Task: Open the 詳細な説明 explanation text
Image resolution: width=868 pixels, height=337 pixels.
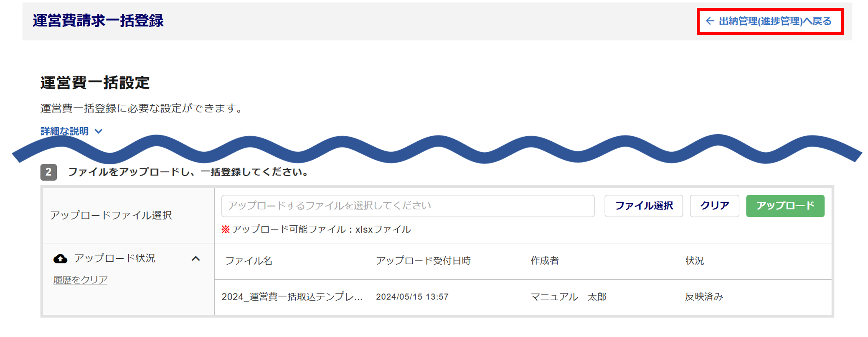Action: [65, 131]
